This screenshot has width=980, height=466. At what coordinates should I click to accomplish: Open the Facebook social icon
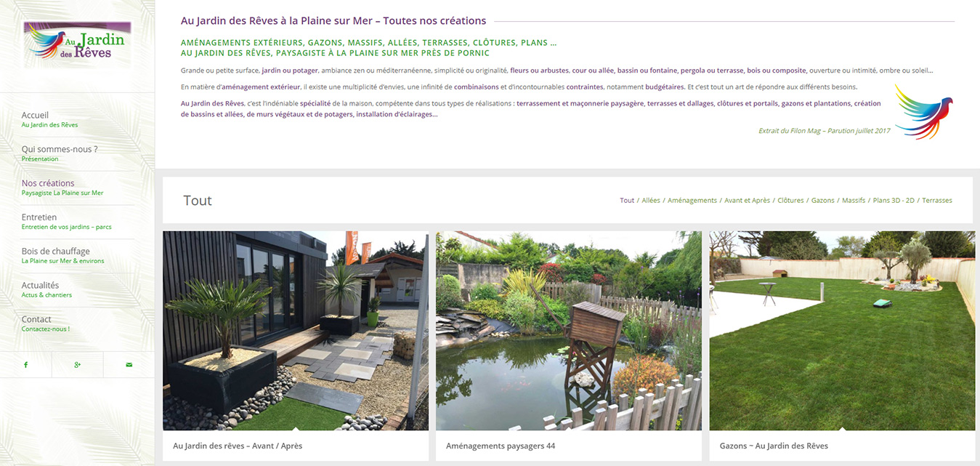click(25, 364)
